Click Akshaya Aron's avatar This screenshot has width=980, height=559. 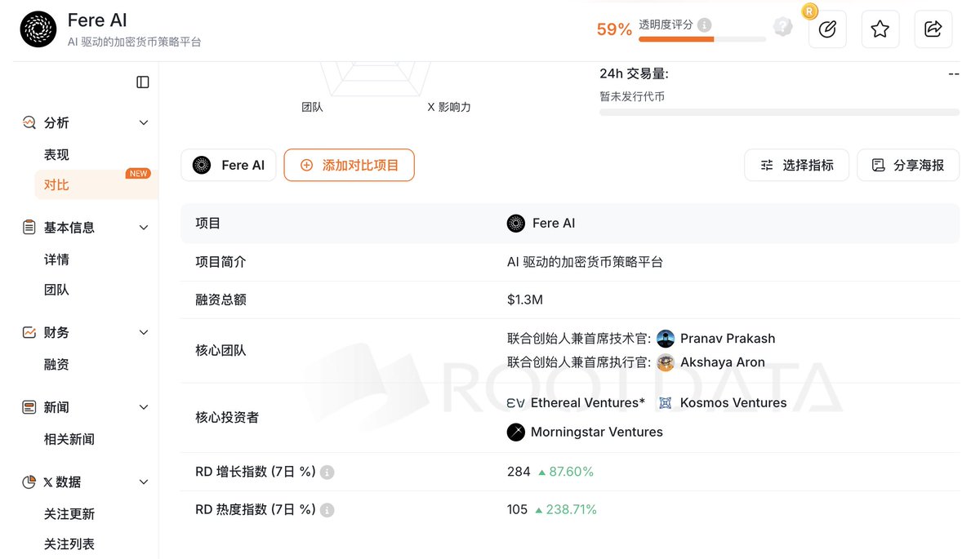coord(666,362)
